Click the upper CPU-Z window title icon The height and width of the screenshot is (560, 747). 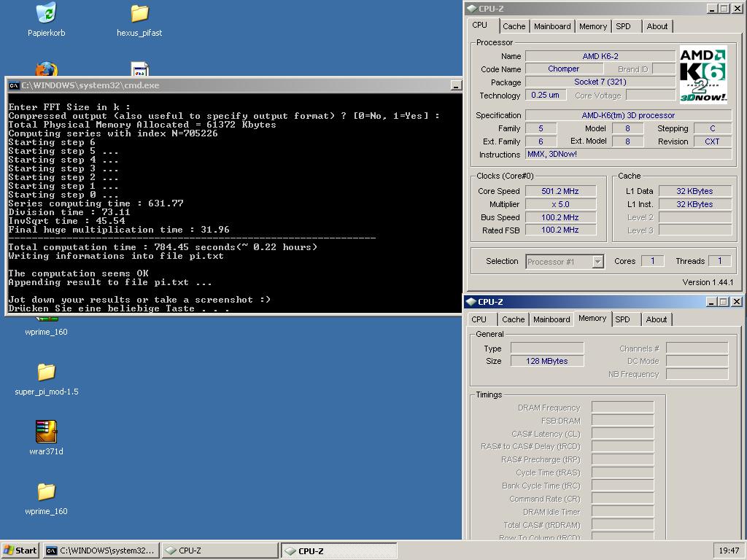[472, 9]
